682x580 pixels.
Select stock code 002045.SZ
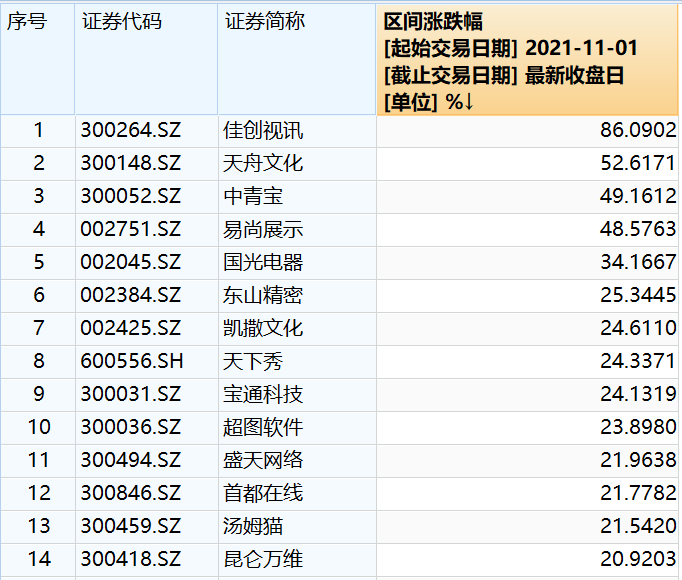click(x=130, y=262)
